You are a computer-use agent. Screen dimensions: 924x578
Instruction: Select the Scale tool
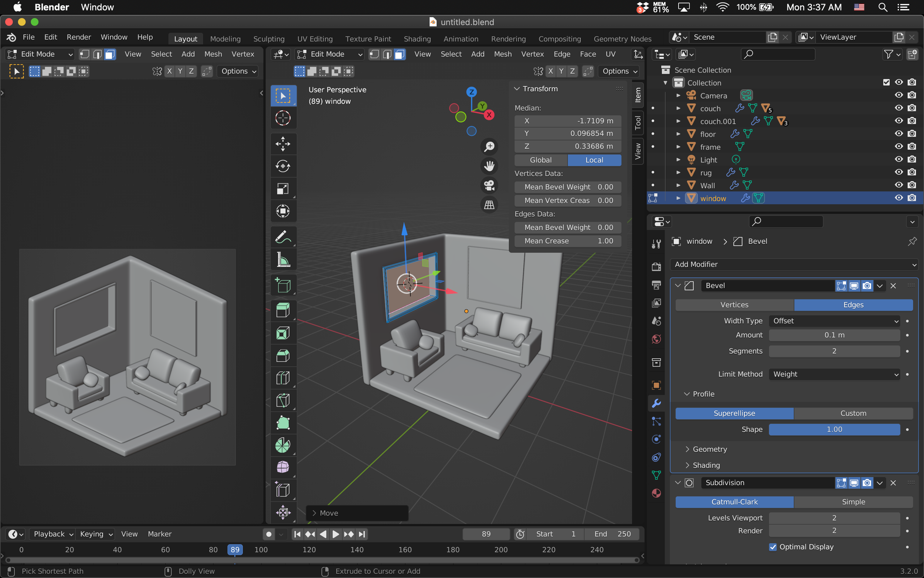[283, 189]
